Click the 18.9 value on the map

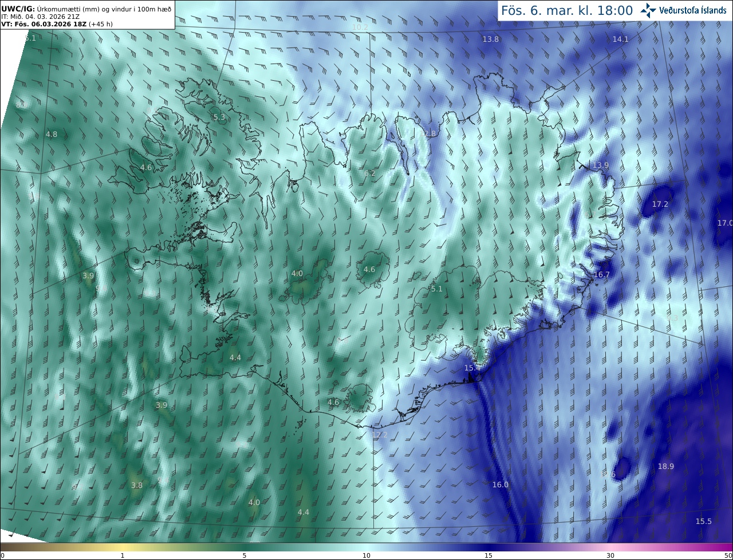pos(666,466)
